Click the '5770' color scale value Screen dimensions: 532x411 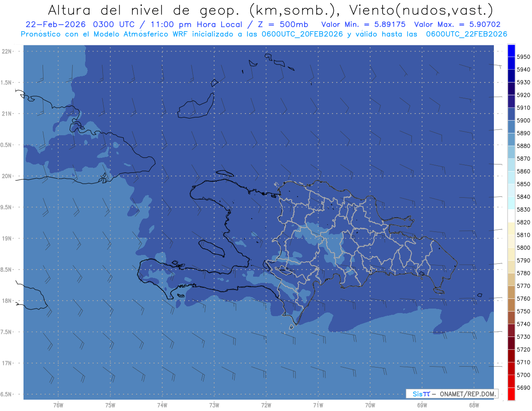pyautogui.click(x=523, y=286)
